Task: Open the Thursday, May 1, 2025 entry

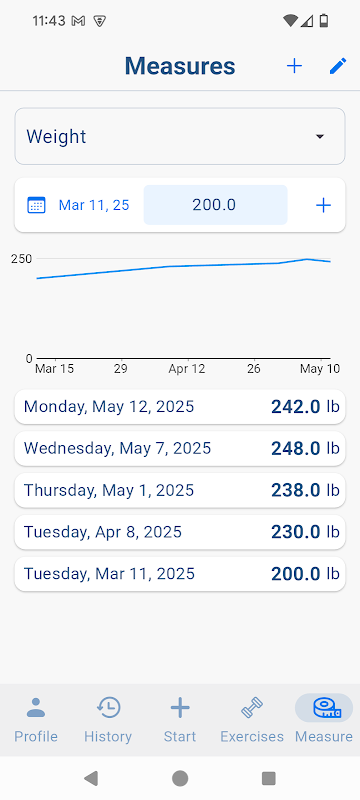Action: 180,490
